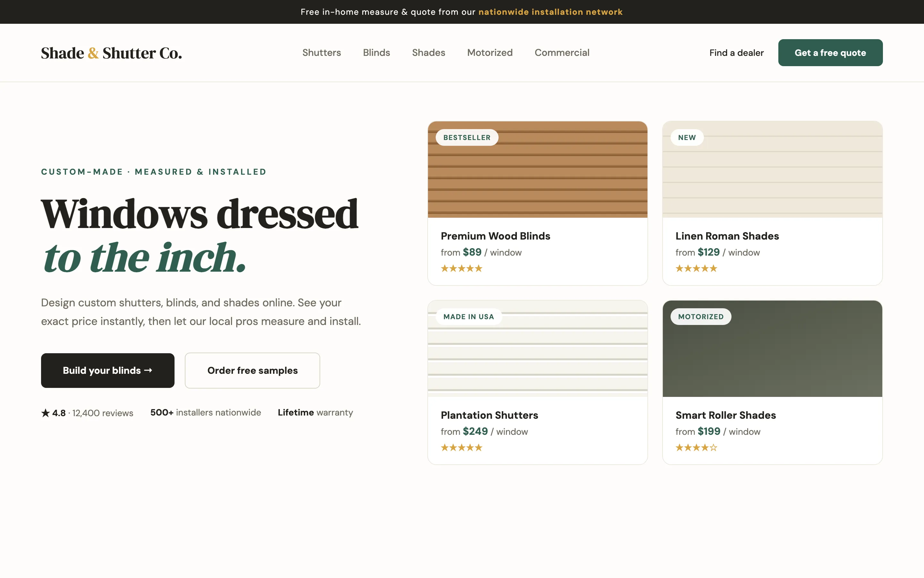This screenshot has width=924, height=578.
Task: Click the 500+ installers nationwide text
Action: (205, 413)
